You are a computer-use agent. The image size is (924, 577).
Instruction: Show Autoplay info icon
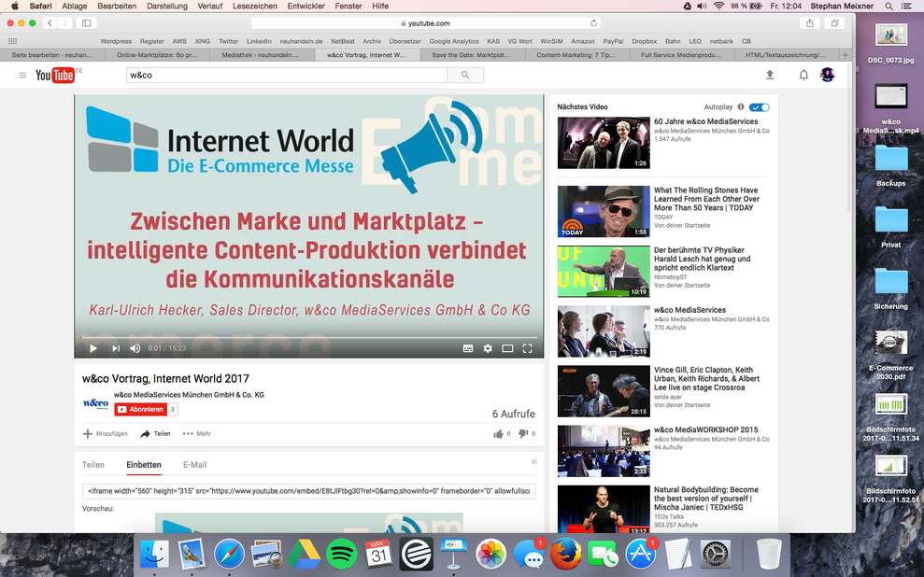741,107
